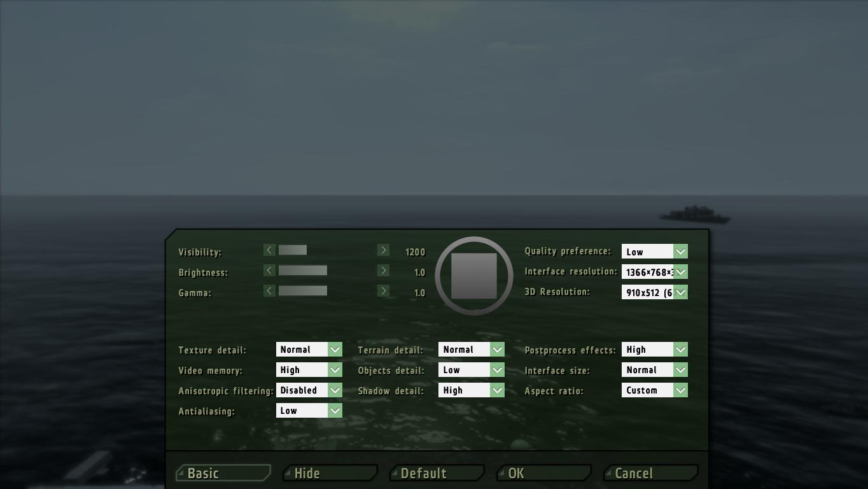Click the circular performance indicator square
The height and width of the screenshot is (489, 868).
(x=474, y=276)
